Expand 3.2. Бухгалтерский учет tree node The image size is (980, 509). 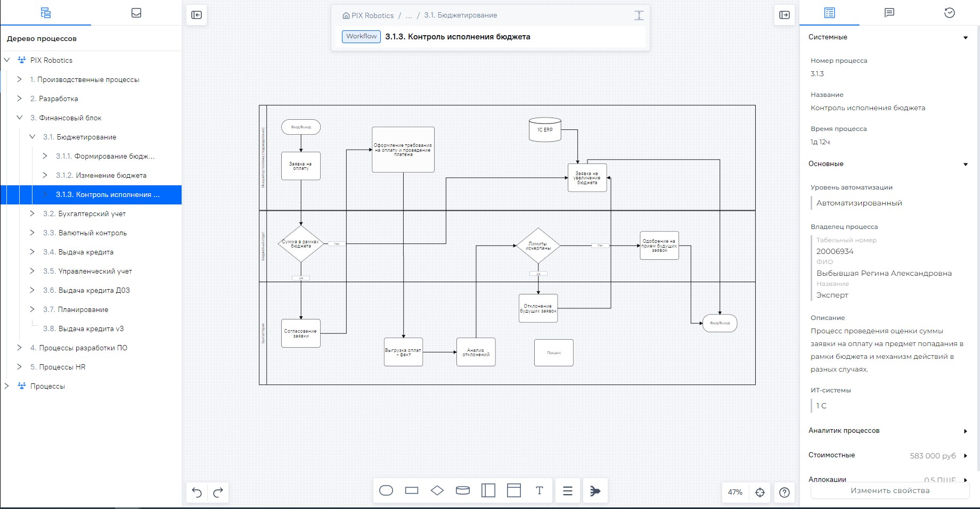32,214
